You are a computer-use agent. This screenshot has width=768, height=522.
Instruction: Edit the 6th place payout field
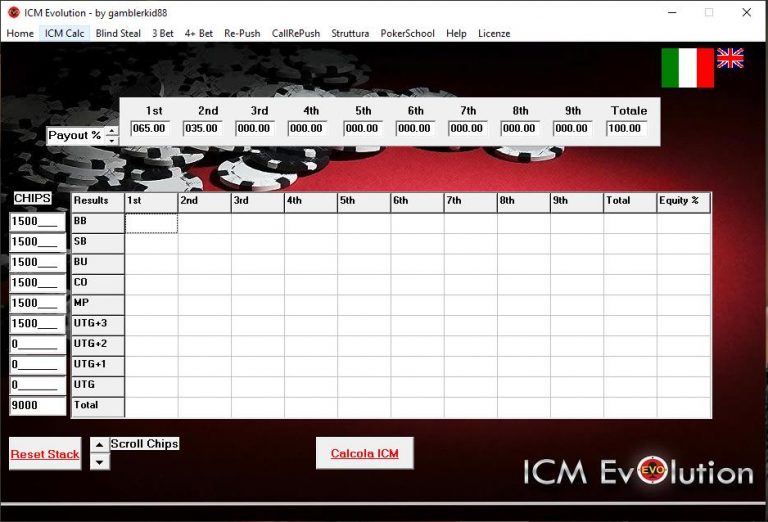point(415,128)
